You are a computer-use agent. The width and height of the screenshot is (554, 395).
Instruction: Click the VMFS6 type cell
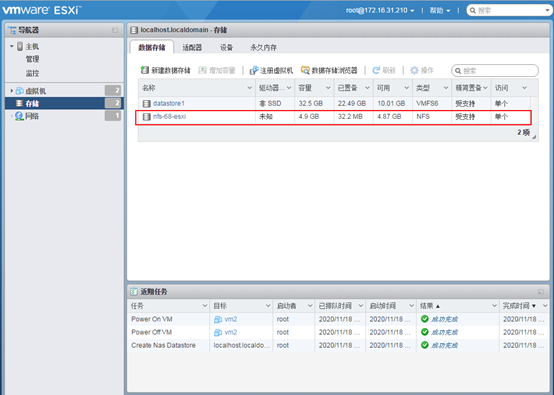pos(427,104)
